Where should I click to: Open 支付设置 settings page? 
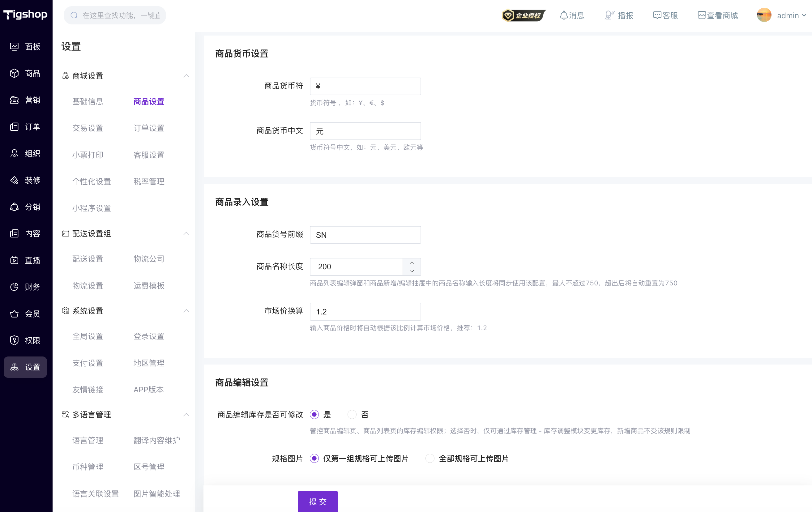click(88, 363)
